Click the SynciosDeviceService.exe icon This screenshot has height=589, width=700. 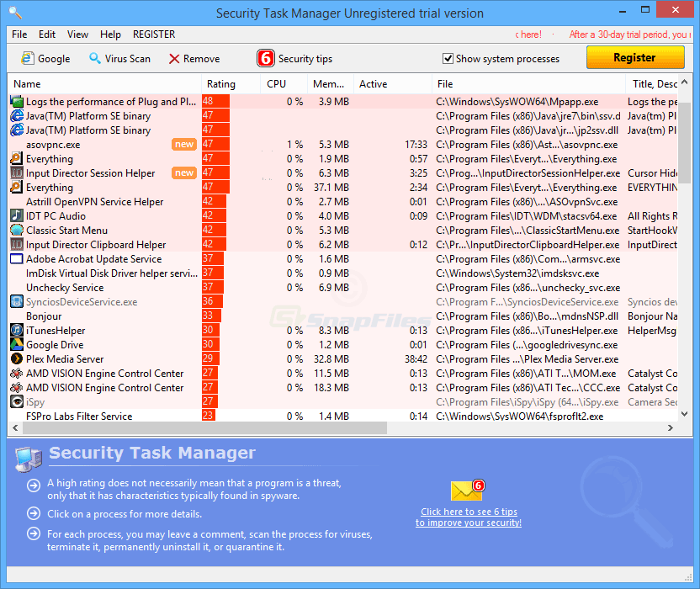[17, 301]
